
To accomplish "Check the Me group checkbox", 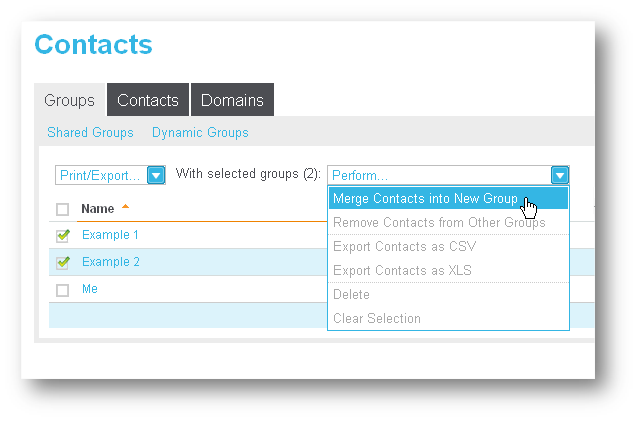I will click(x=63, y=290).
